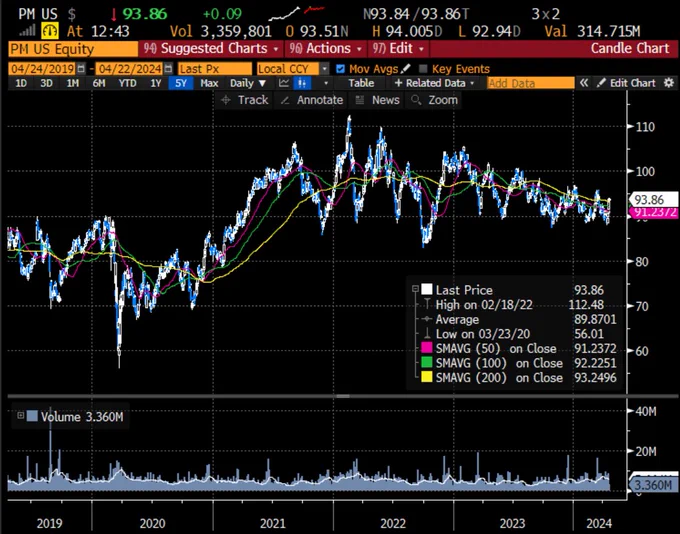The image size is (680, 534).
Task: Click the Last Px field
Action: [x=215, y=69]
